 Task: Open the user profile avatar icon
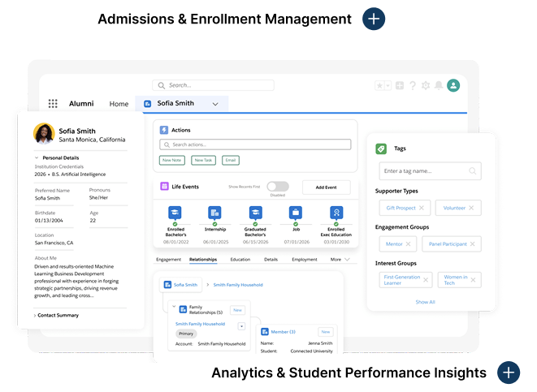click(453, 85)
